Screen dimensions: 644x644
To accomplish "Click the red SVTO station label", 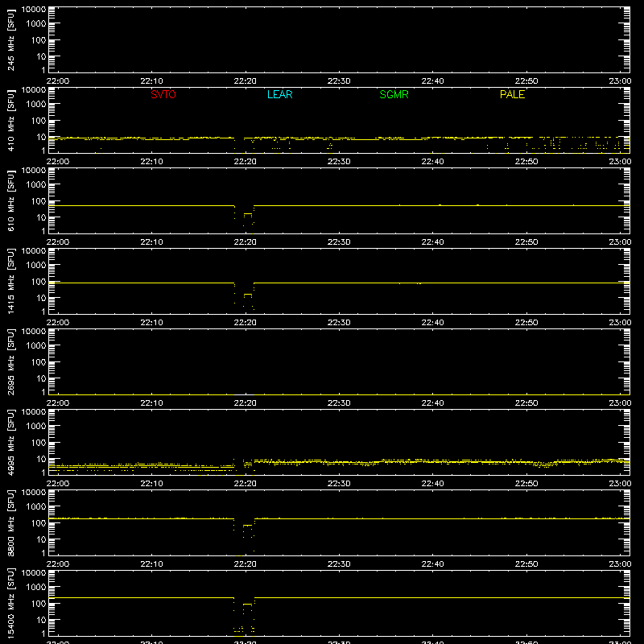I will (x=163, y=94).
